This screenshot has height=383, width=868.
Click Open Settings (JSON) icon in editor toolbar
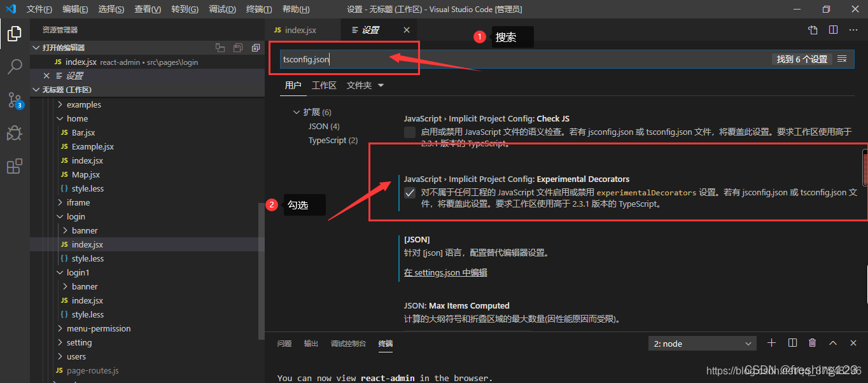tap(813, 30)
